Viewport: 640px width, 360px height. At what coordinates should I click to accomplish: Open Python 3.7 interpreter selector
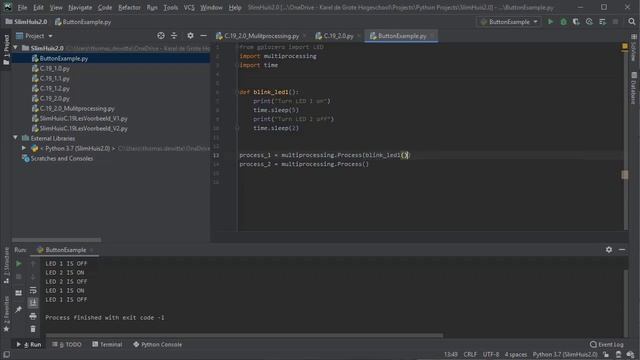(x=565, y=354)
